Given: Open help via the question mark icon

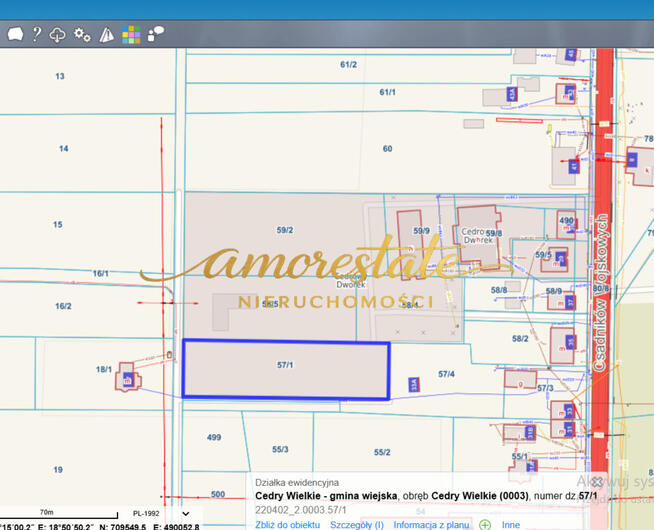Looking at the screenshot, I should [37, 35].
